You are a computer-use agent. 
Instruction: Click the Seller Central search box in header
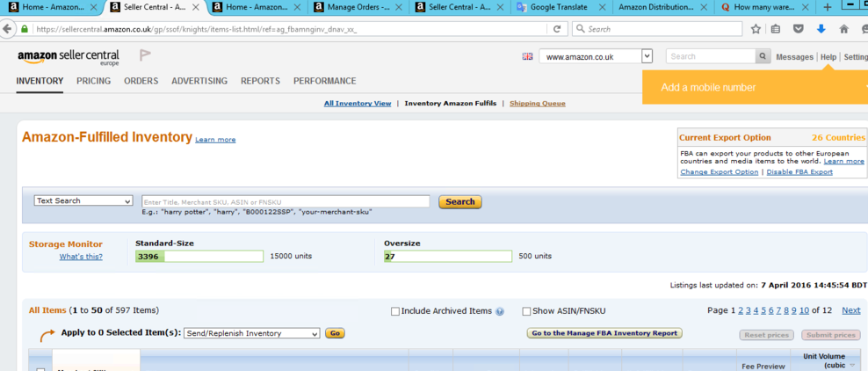point(712,56)
